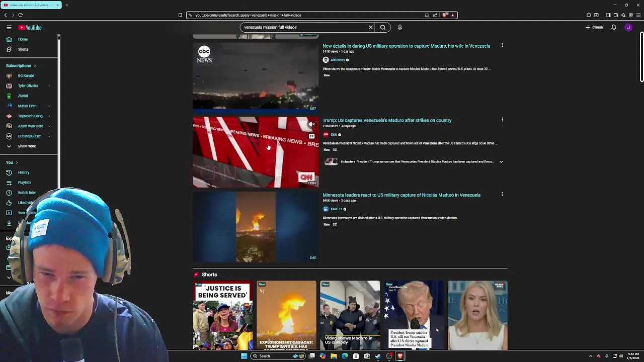This screenshot has height=362, width=644.
Task: Open 'Trump: US captures Venezuela's Maduro' title
Action: coord(387,120)
